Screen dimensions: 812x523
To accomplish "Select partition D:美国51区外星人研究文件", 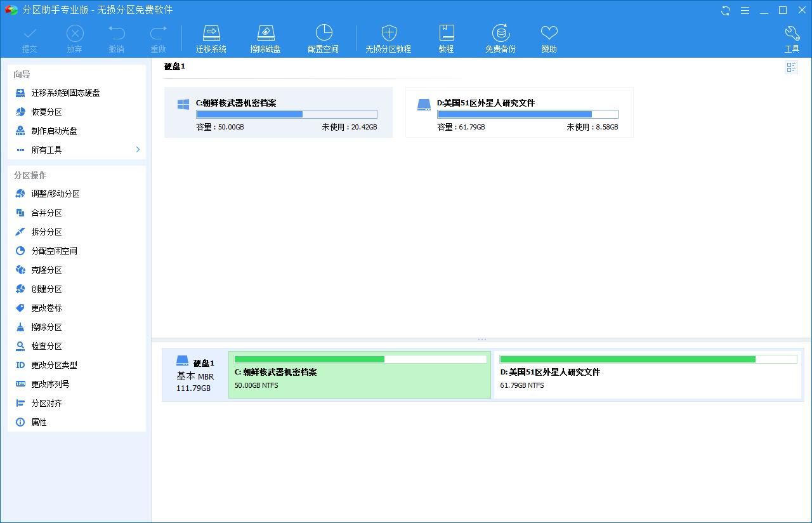I will click(x=518, y=112).
